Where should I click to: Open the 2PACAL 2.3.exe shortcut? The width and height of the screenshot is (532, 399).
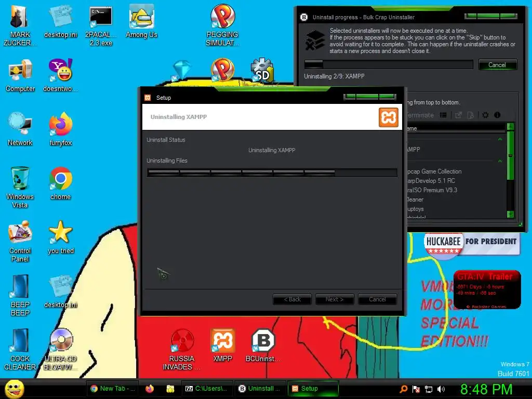click(x=101, y=25)
